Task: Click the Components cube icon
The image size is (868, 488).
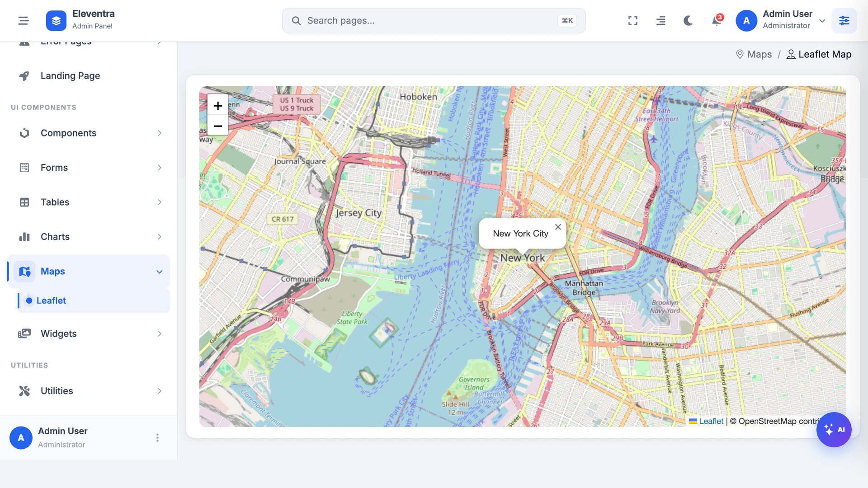Action: coord(24,133)
